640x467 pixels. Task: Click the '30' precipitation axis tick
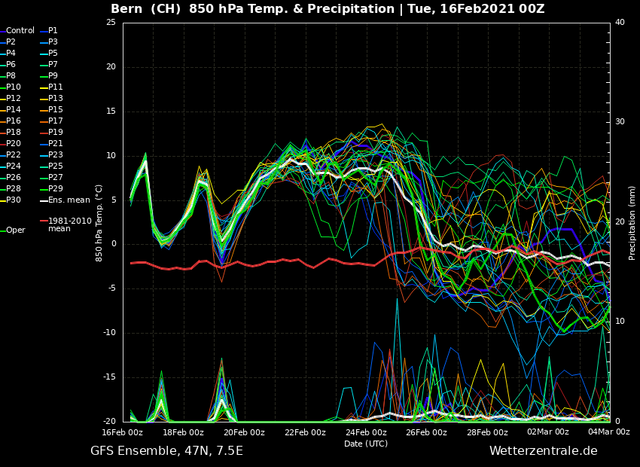coord(619,122)
